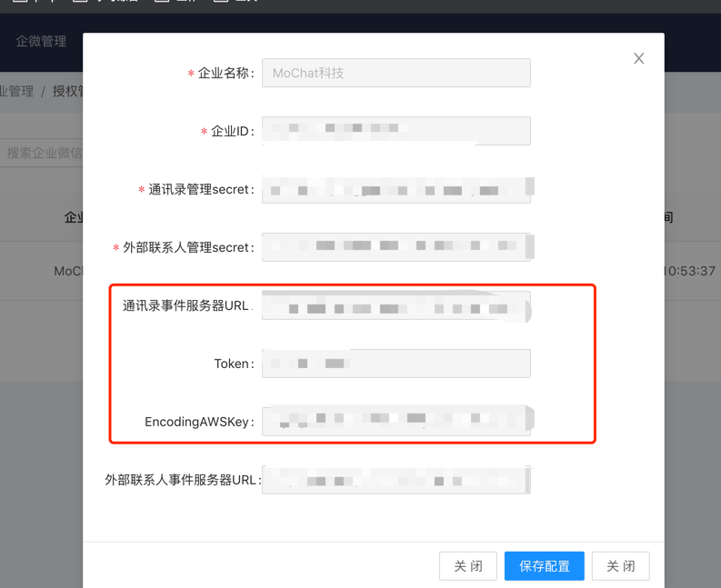Click the 通讯录管理secret input field
This screenshot has width=721, height=588.
[x=396, y=189]
